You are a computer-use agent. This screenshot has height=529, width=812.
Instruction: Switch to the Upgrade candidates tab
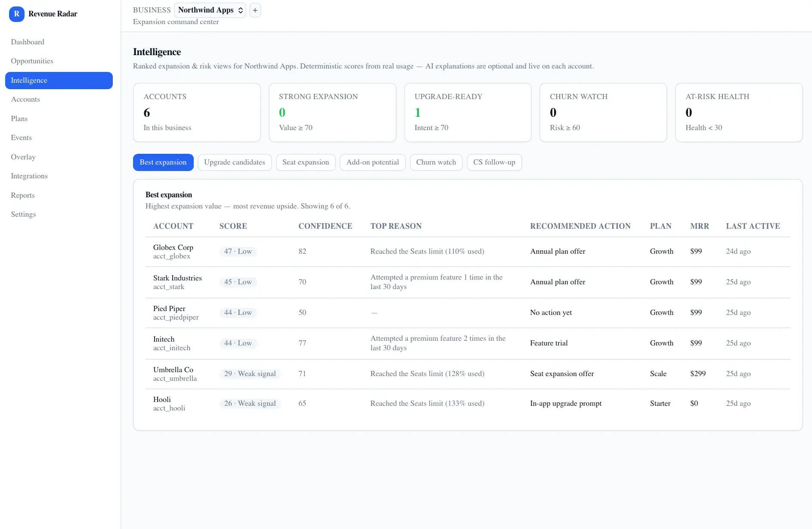235,162
